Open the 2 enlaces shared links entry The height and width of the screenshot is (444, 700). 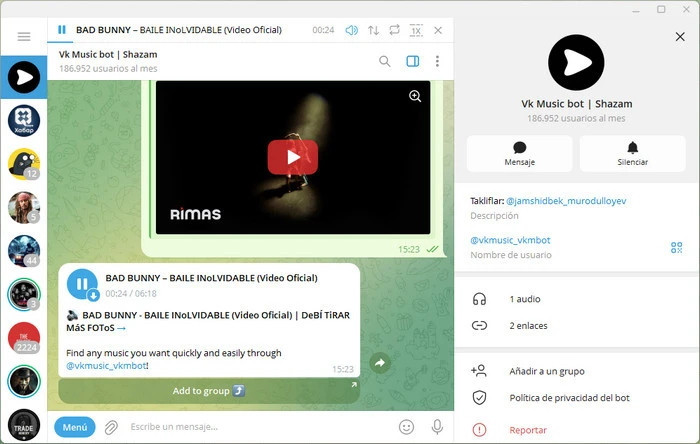(x=576, y=326)
